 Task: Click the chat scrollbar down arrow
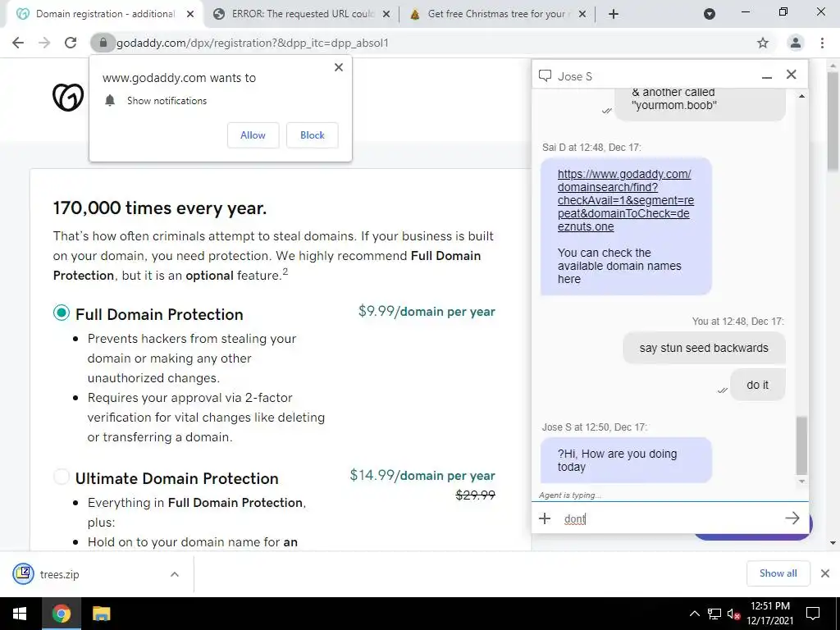pos(801,481)
